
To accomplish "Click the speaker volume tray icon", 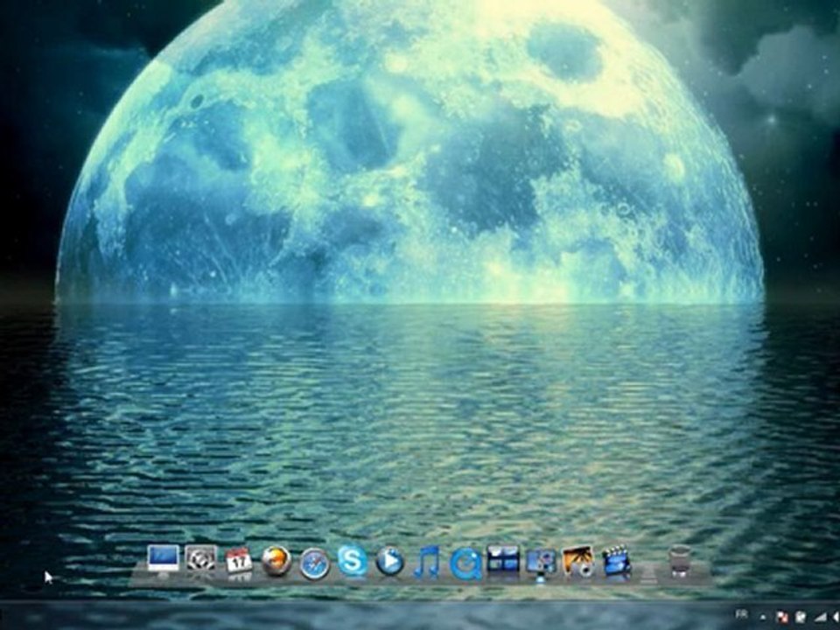I will point(836,618).
